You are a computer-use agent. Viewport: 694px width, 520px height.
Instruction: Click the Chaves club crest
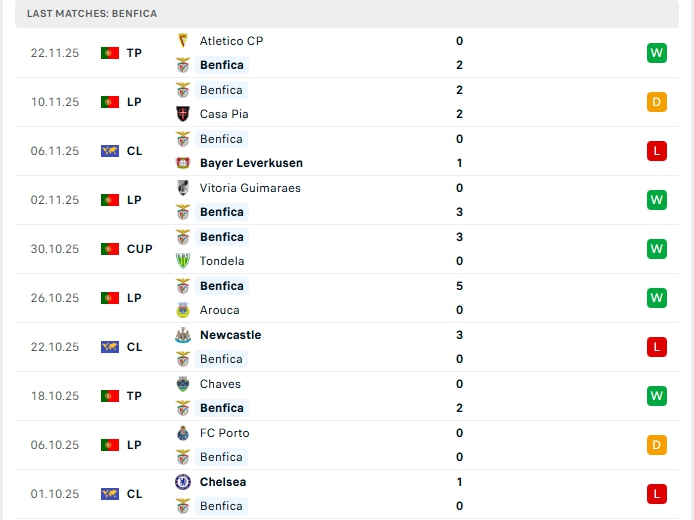(x=183, y=384)
